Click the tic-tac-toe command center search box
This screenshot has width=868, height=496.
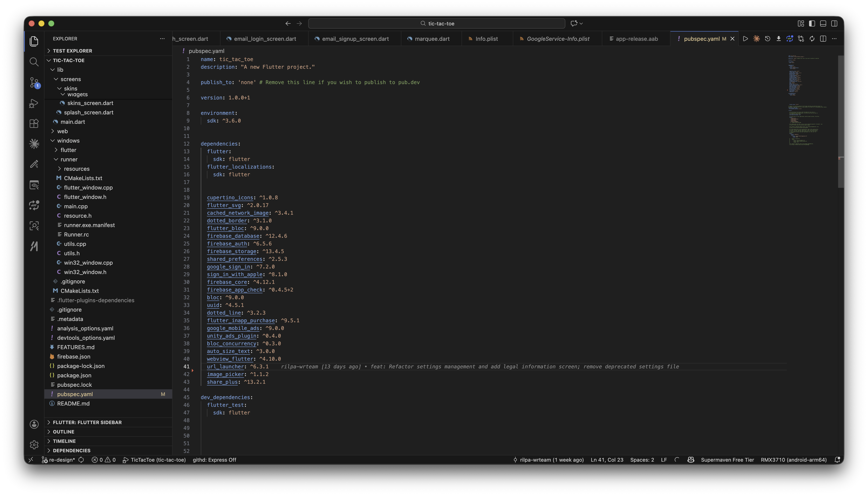436,23
